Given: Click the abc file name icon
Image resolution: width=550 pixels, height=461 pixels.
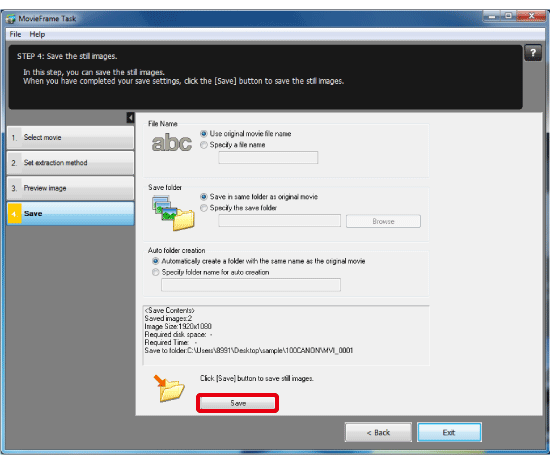Looking at the screenshot, I should click(172, 142).
